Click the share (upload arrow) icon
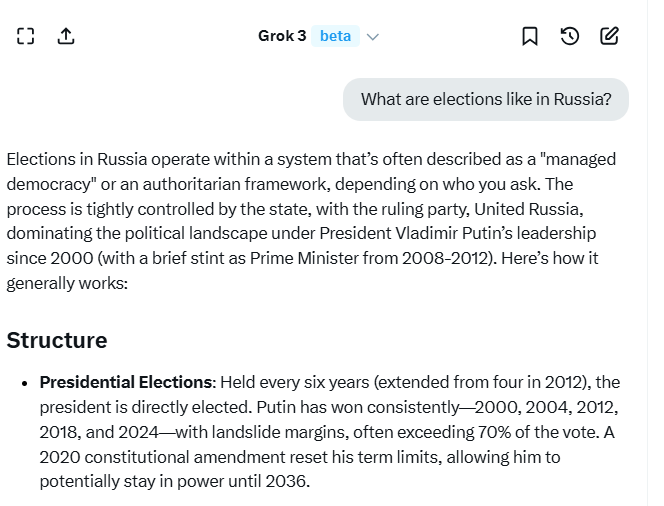The width and height of the screenshot is (664, 506). (66, 36)
